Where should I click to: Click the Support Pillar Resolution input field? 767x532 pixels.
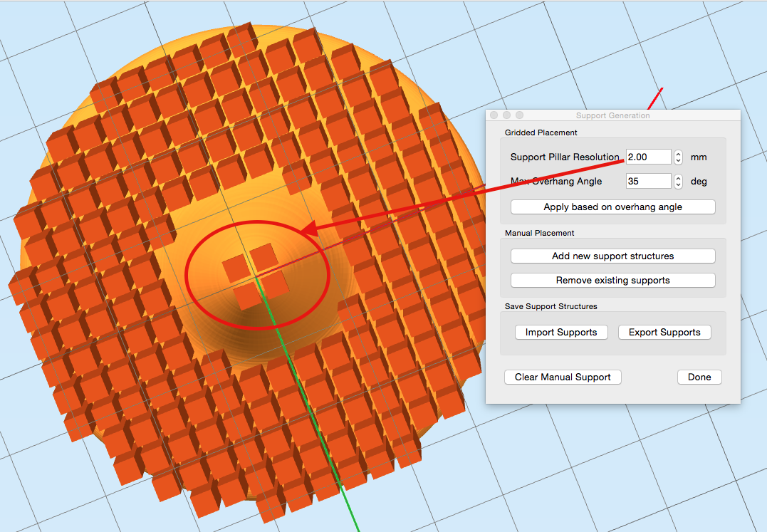(x=649, y=157)
